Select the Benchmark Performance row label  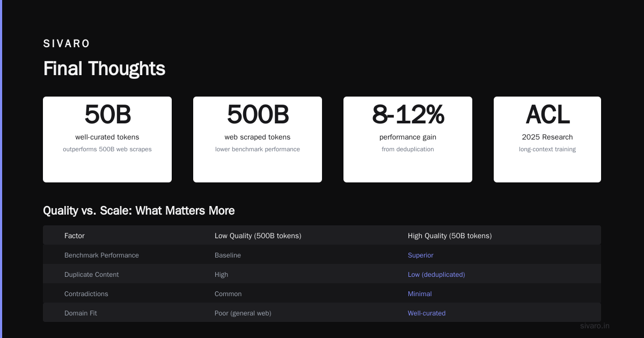coord(101,255)
